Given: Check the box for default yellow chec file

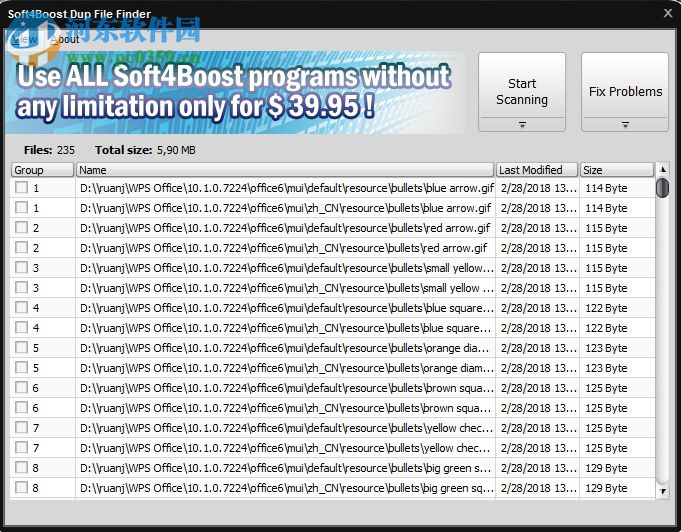Looking at the screenshot, I should pos(21,427).
